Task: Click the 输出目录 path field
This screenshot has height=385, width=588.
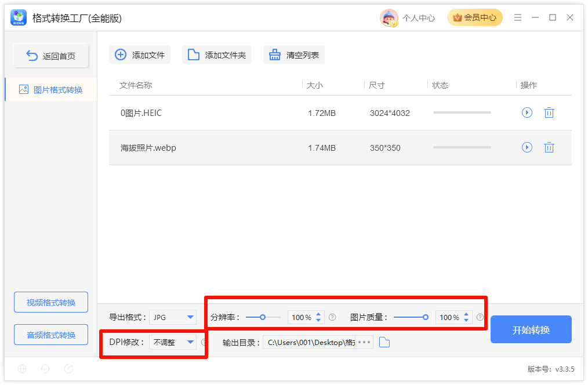Action: click(310, 342)
